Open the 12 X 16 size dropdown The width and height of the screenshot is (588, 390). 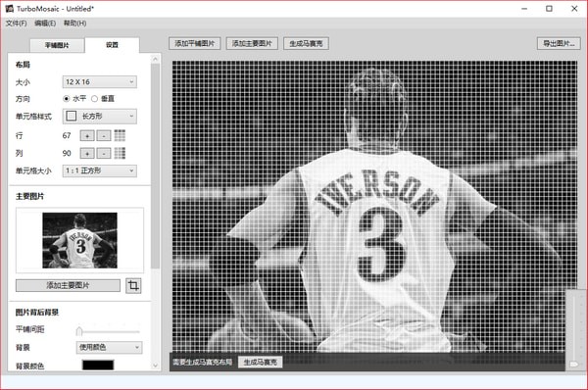[x=99, y=81]
